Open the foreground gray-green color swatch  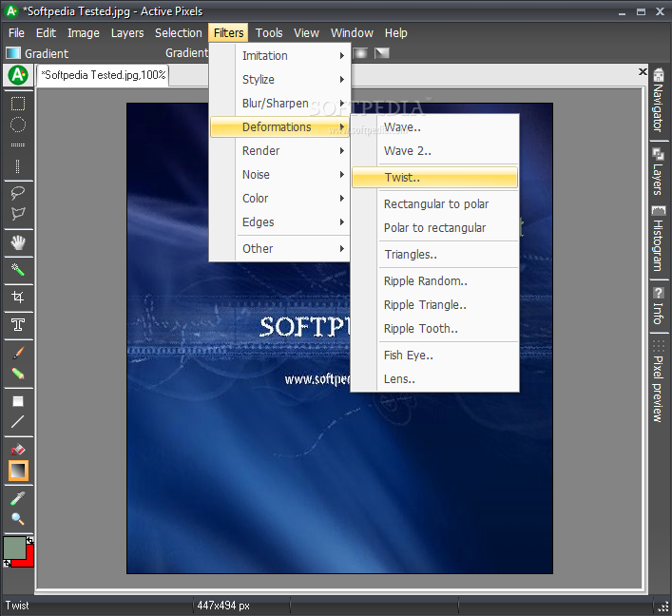(x=14, y=548)
